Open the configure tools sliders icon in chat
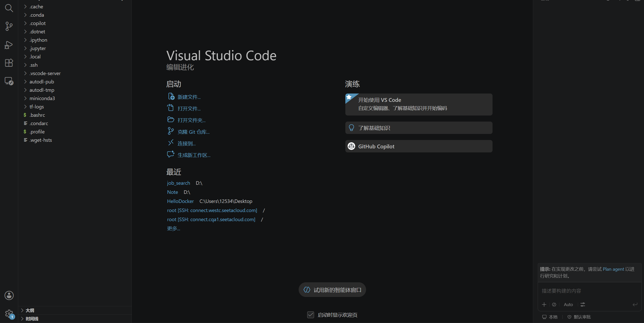 [583, 305]
